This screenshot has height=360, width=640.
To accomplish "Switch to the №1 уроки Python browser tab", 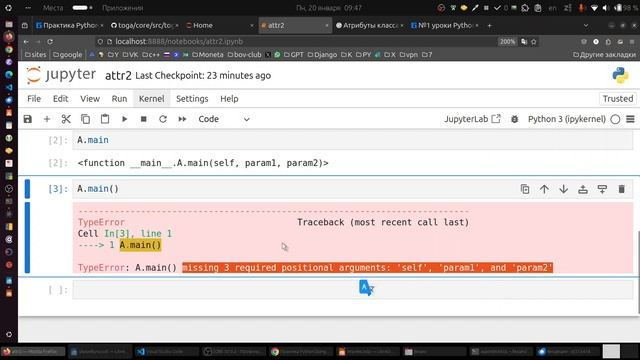I will click(x=445, y=25).
